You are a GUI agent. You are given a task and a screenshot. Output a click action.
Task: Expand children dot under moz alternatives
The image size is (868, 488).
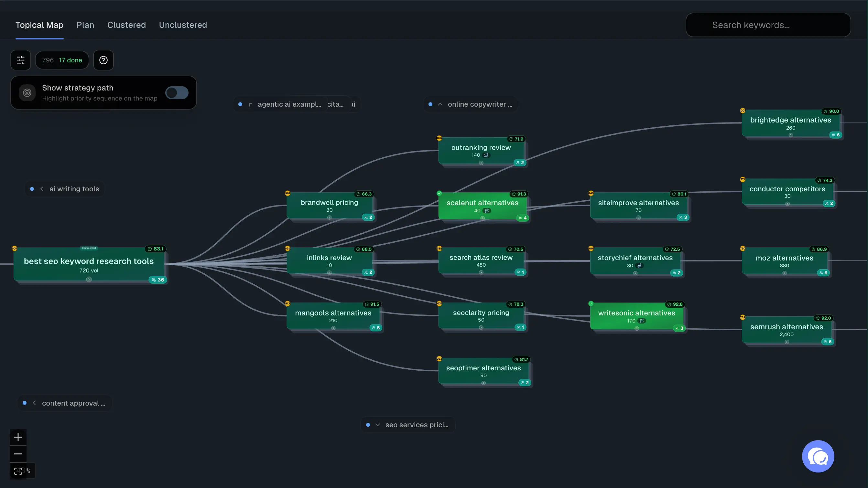pos(785,273)
